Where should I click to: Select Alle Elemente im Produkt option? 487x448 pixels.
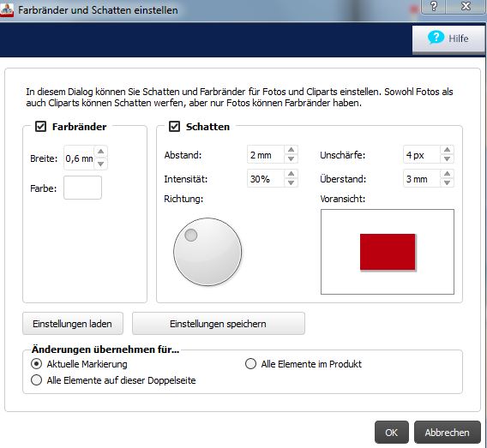point(250,363)
